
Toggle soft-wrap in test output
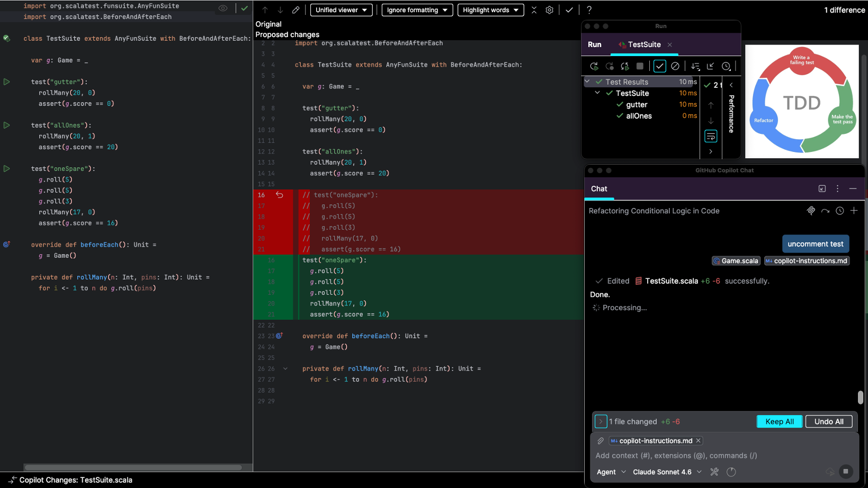[711, 137]
